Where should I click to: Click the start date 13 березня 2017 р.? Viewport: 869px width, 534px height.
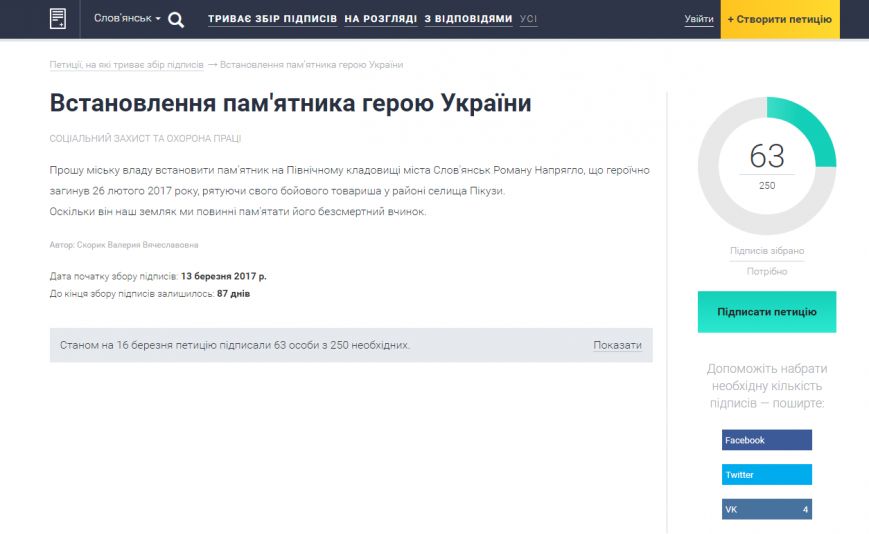click(223, 276)
